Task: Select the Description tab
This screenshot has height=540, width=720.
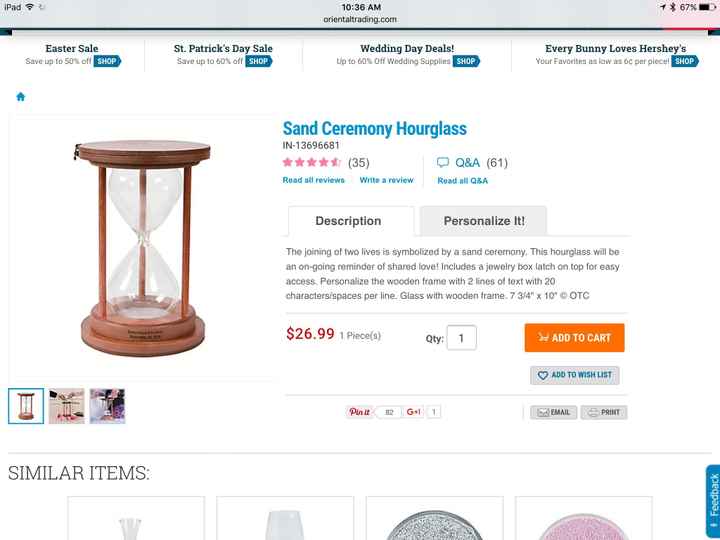Action: pyautogui.click(x=348, y=221)
